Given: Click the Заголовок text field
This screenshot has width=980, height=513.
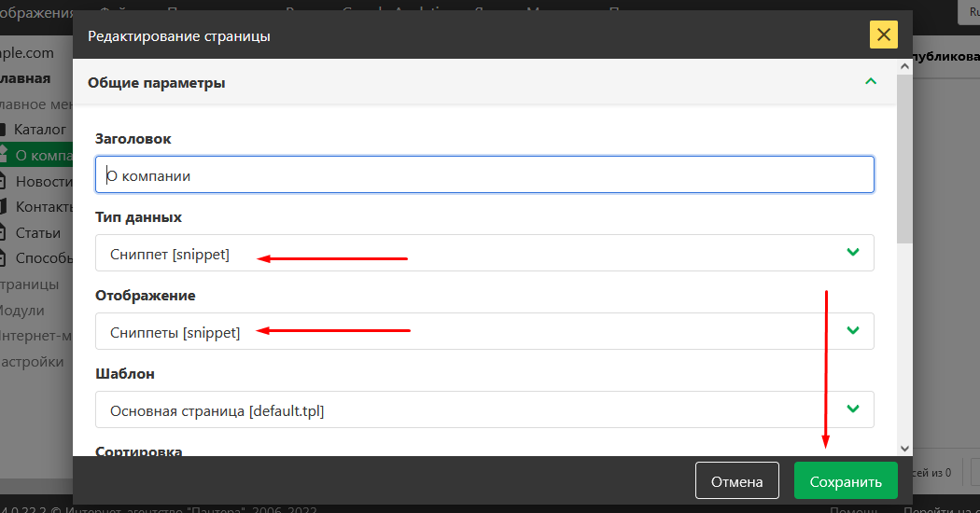Looking at the screenshot, I should pyautogui.click(x=484, y=174).
